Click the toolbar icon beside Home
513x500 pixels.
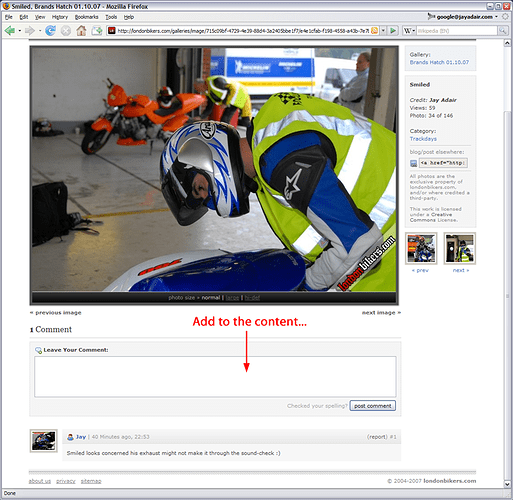point(97,31)
